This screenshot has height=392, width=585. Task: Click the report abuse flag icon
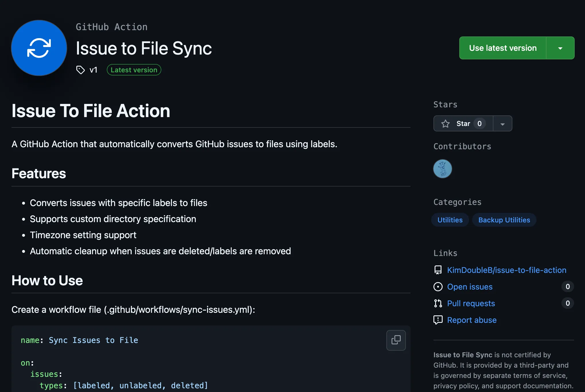click(438, 320)
